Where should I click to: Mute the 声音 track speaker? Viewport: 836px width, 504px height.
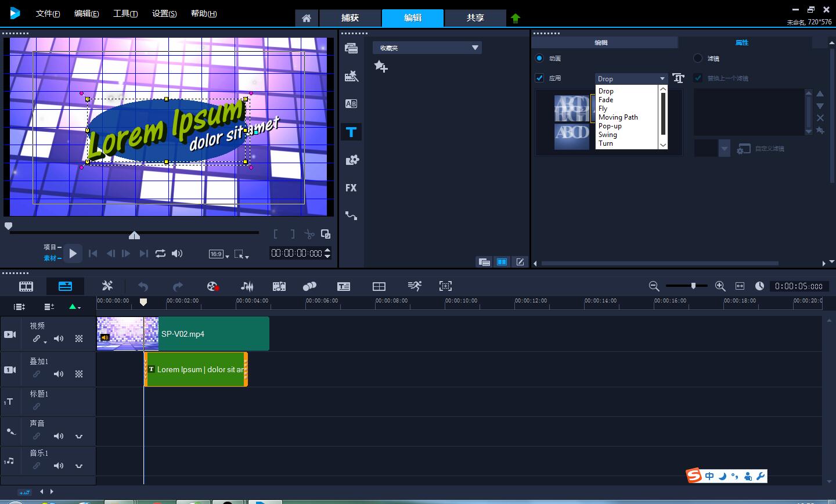[x=59, y=436]
